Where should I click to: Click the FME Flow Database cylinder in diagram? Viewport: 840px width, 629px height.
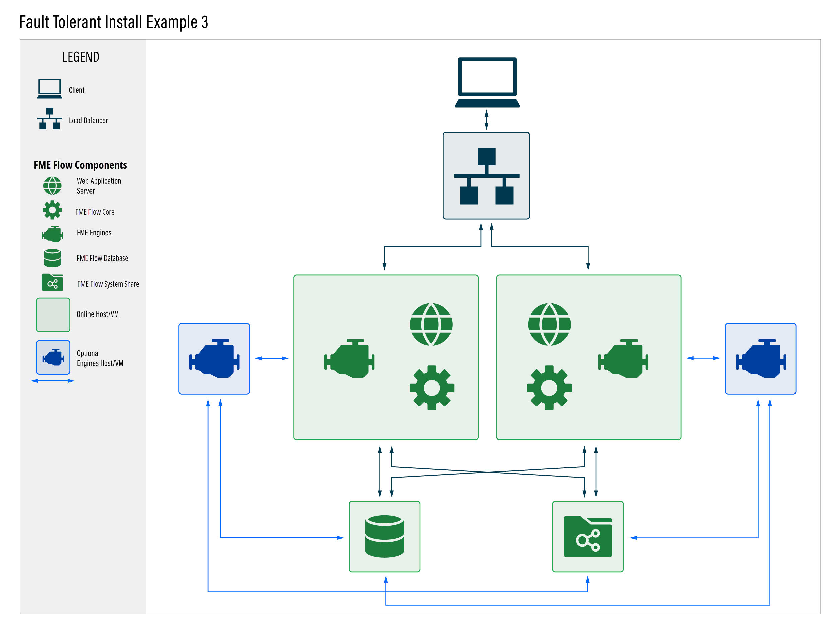coord(384,536)
